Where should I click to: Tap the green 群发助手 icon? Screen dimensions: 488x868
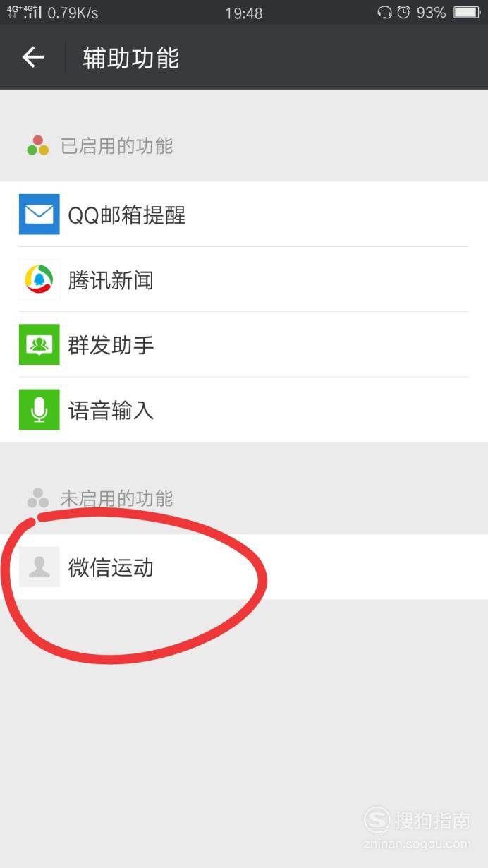pos(39,344)
